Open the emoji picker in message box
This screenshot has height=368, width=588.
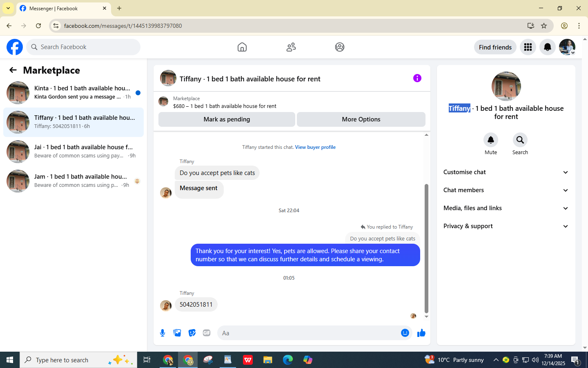point(405,333)
